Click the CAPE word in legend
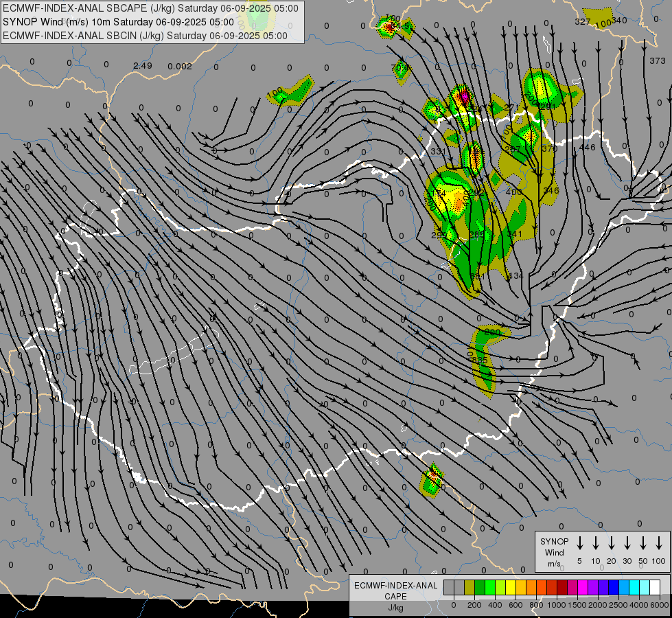This screenshot has height=618, width=672. [395, 596]
